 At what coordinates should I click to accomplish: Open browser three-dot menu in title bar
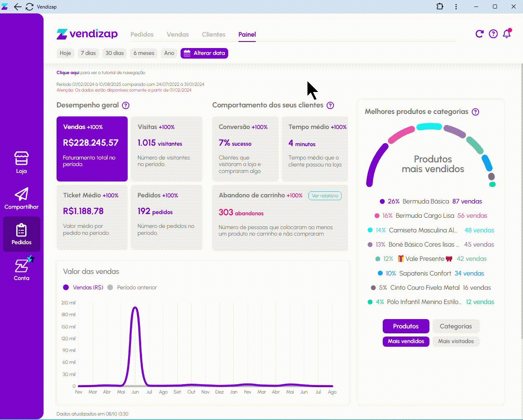pos(456,7)
